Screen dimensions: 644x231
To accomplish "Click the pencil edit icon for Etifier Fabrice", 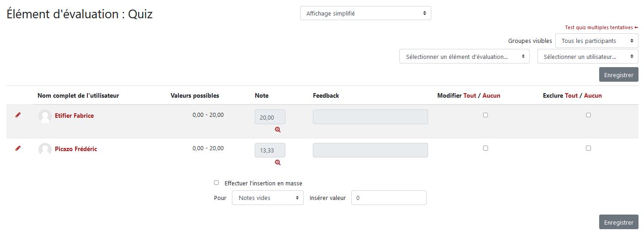I will tap(18, 115).
